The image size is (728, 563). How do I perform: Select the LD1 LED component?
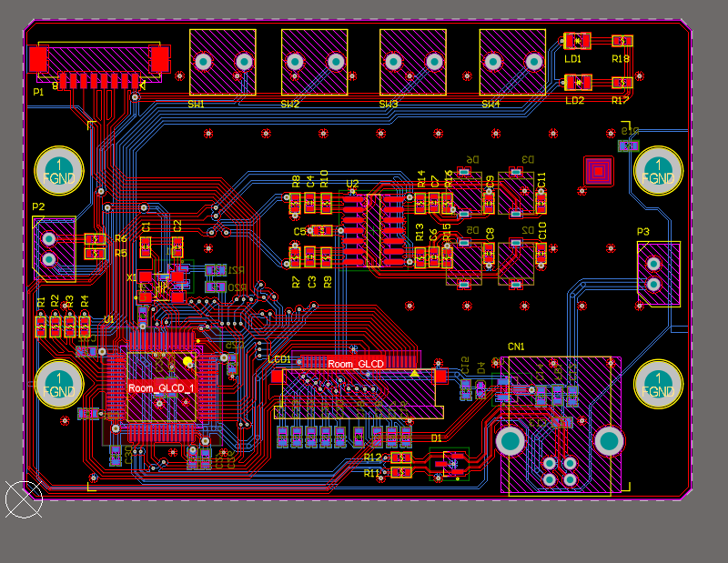click(577, 41)
